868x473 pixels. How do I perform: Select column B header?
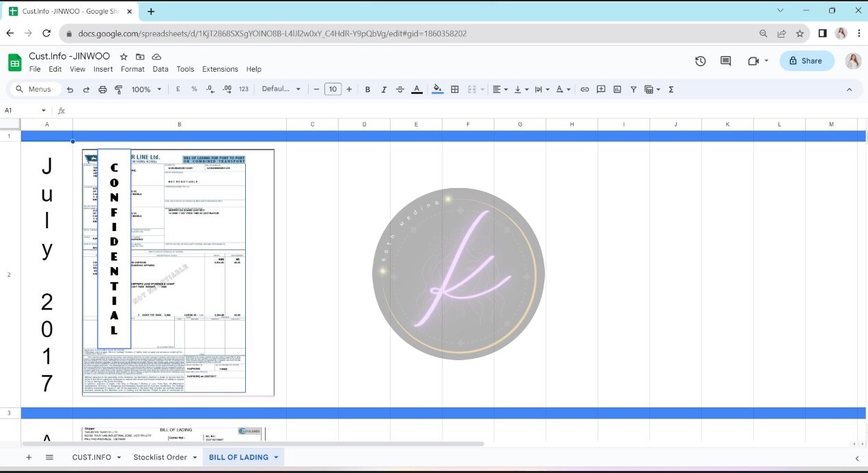(x=180, y=124)
